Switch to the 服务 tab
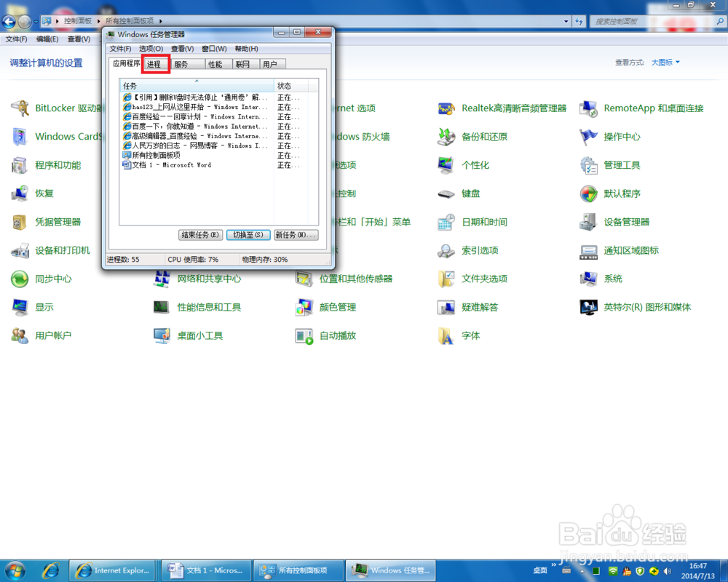 pos(187,65)
